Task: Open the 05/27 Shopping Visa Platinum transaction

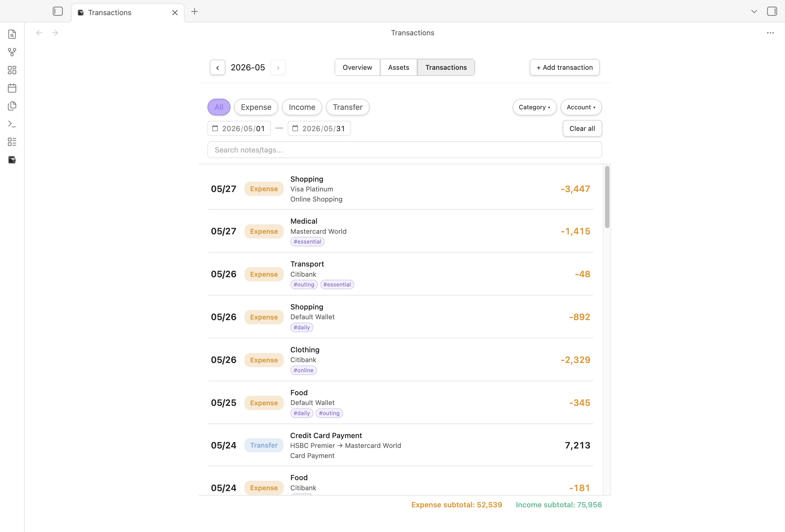Action: 400,189
